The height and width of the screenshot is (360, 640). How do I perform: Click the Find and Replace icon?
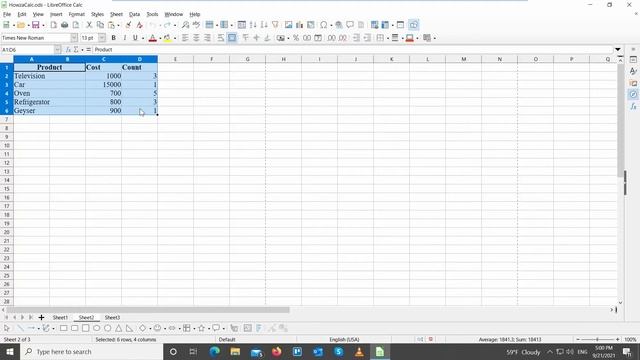point(185,25)
